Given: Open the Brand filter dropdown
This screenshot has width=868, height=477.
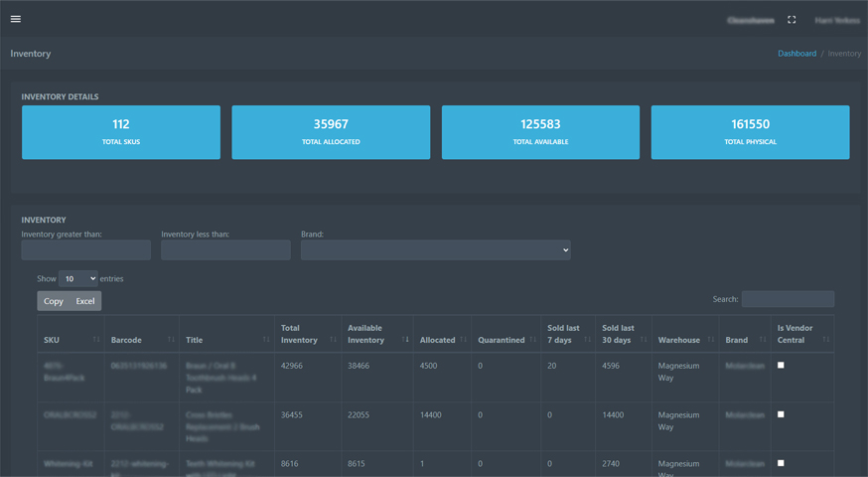Looking at the screenshot, I should [436, 250].
